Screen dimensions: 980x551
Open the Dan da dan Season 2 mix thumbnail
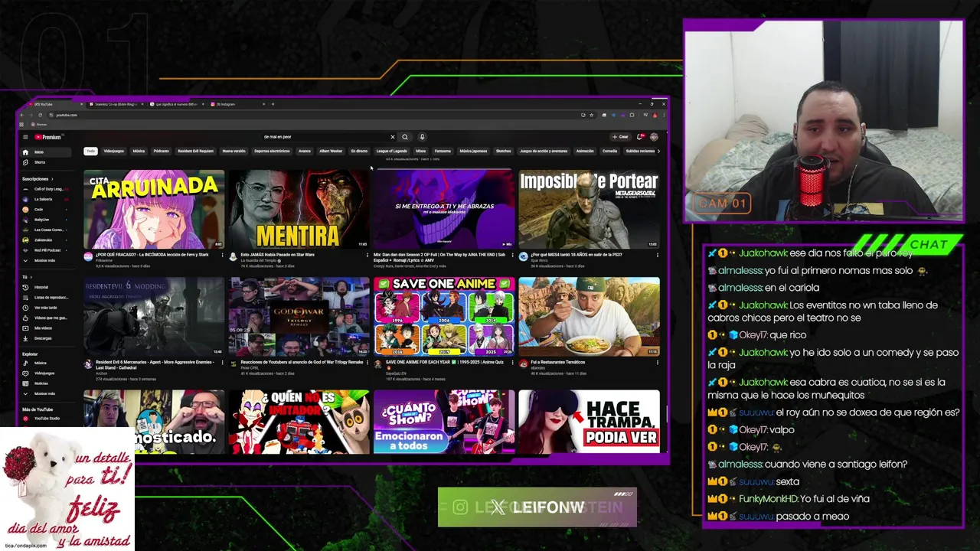[x=444, y=209]
